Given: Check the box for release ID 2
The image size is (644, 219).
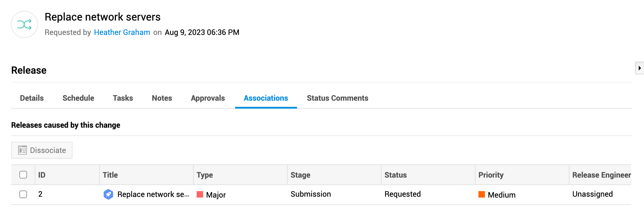Looking at the screenshot, I should point(23,194).
